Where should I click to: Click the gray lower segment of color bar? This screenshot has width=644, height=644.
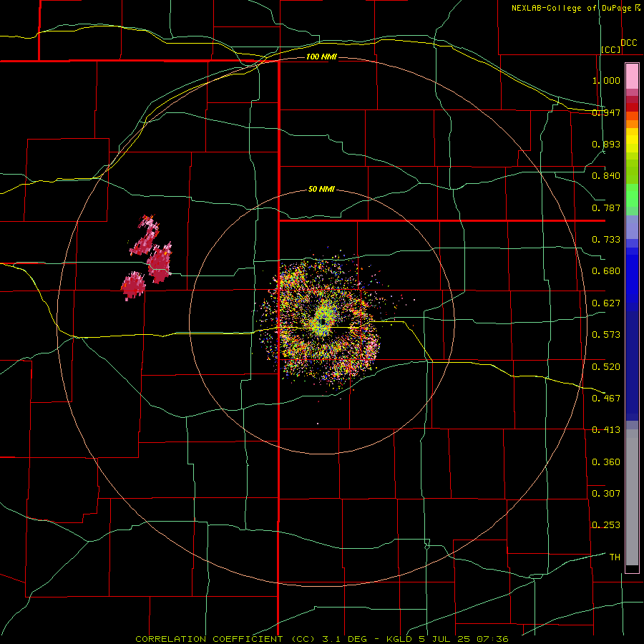pos(632,499)
